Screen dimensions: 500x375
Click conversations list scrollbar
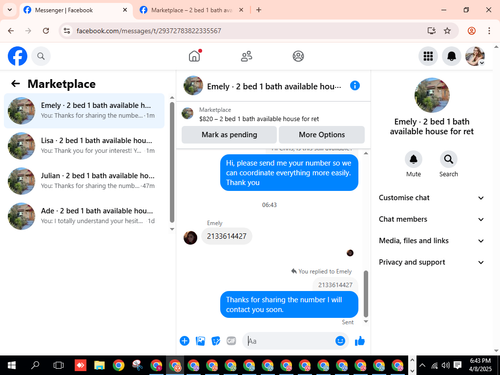pos(172,162)
